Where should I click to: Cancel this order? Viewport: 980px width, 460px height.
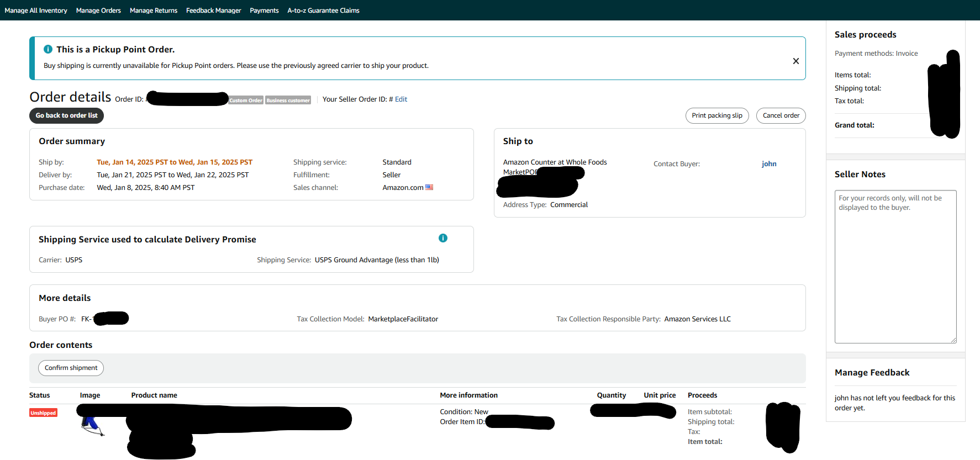click(x=781, y=115)
